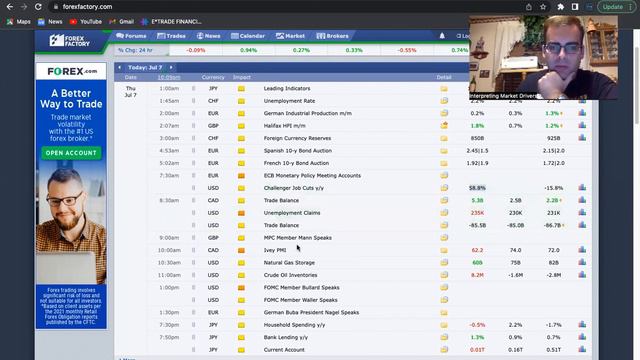This screenshot has width=640, height=360.
Task: Click the % Chg: 24 hr label
Action: (135, 50)
